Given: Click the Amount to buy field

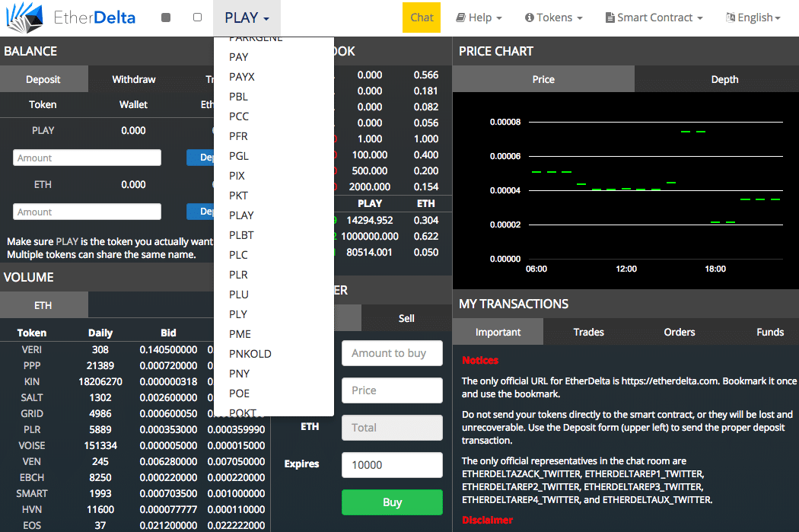Looking at the screenshot, I should pos(392,353).
